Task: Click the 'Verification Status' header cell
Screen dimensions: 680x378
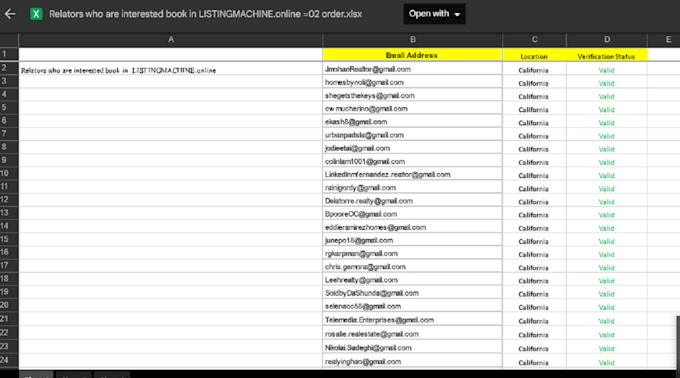Action: point(607,56)
